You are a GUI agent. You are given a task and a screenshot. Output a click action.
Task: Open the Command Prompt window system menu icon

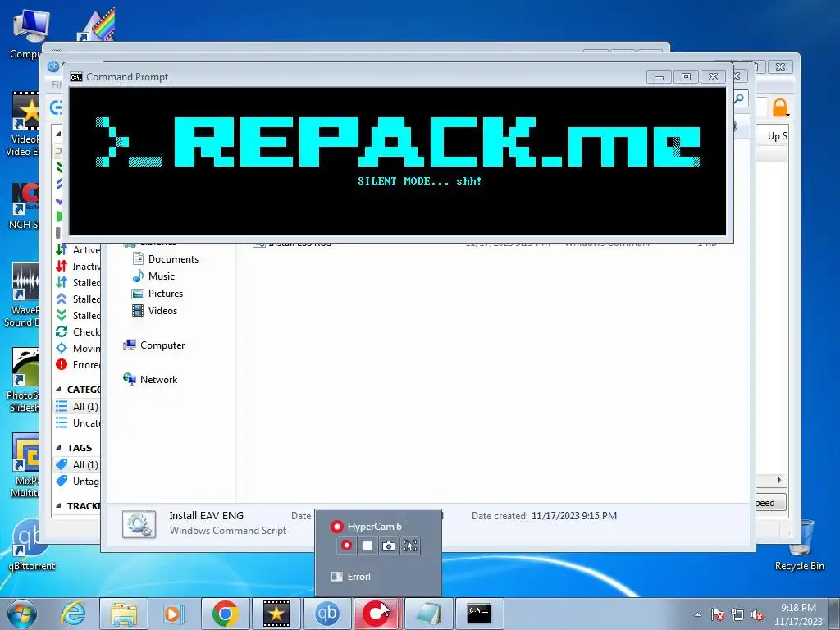click(76, 77)
